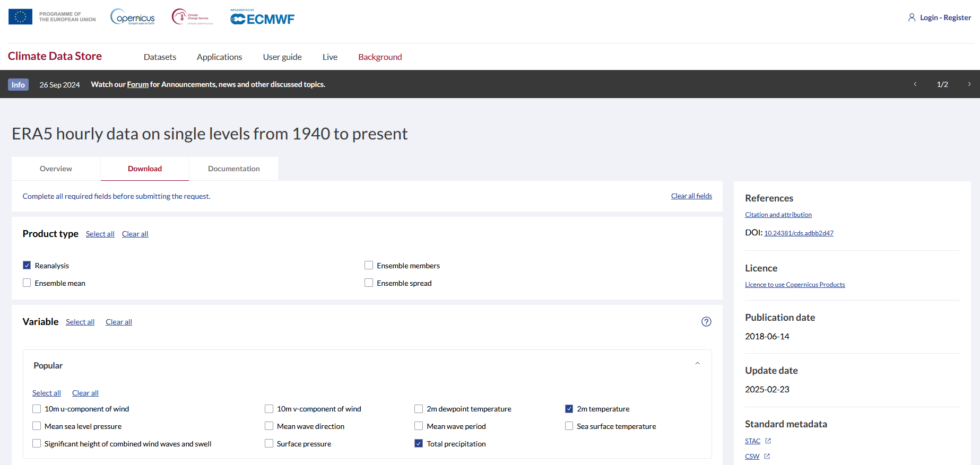Image resolution: width=980 pixels, height=465 pixels.
Task: Open CSW external link icon
Action: pos(767,457)
